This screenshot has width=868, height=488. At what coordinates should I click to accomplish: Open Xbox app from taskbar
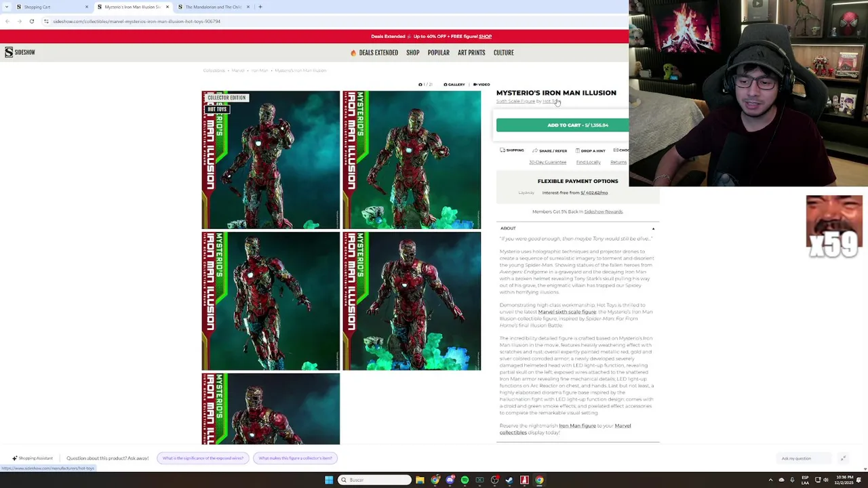coord(479,480)
